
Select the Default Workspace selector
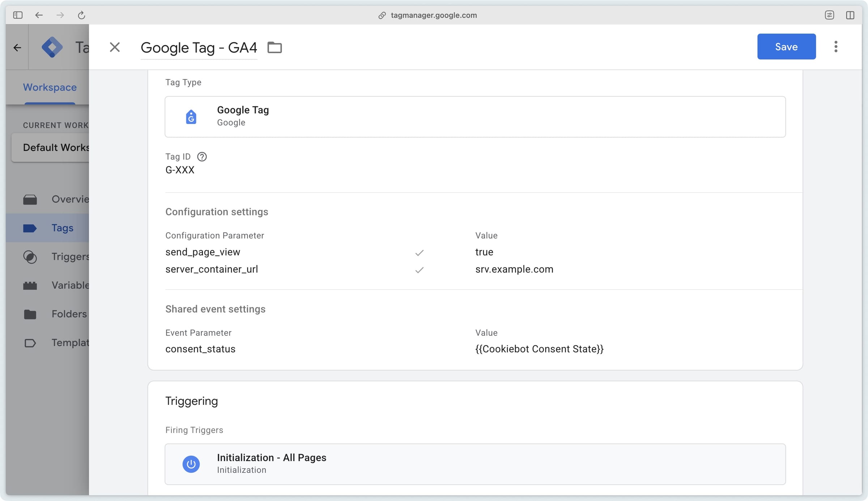[50, 147]
